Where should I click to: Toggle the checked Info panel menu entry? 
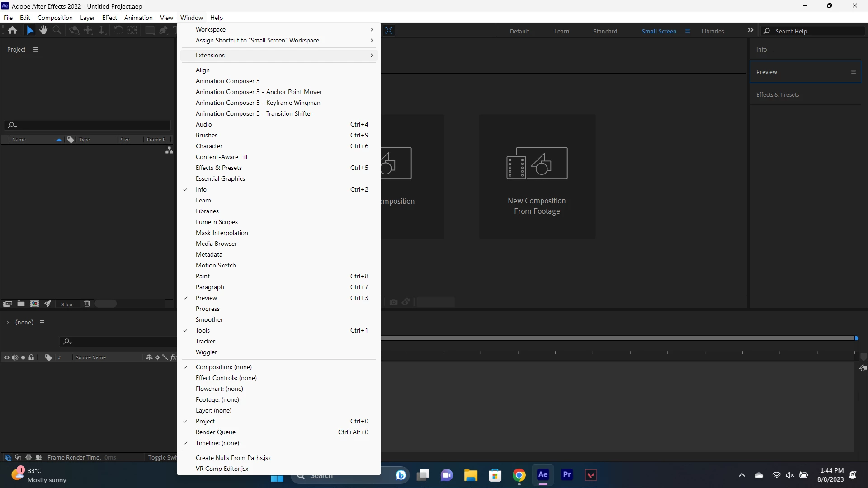pyautogui.click(x=201, y=189)
